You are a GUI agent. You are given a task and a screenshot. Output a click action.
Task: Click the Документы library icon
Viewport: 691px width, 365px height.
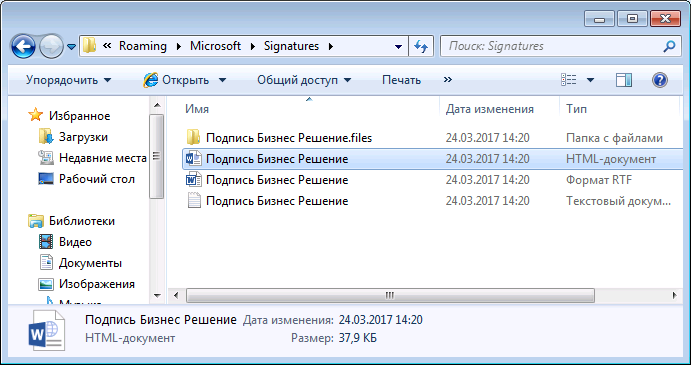point(45,263)
